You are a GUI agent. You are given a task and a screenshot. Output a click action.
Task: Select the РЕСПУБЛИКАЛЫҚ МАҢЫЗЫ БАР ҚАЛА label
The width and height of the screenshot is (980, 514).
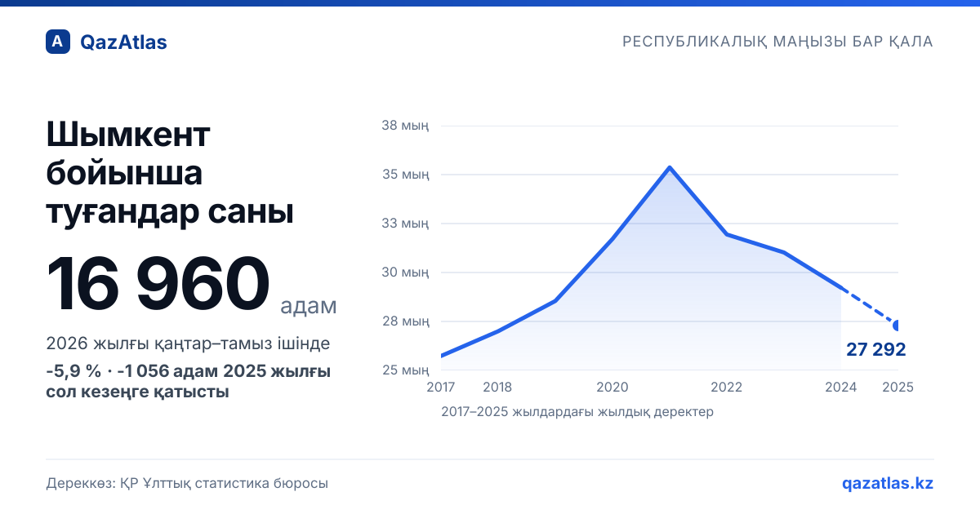coord(777,42)
